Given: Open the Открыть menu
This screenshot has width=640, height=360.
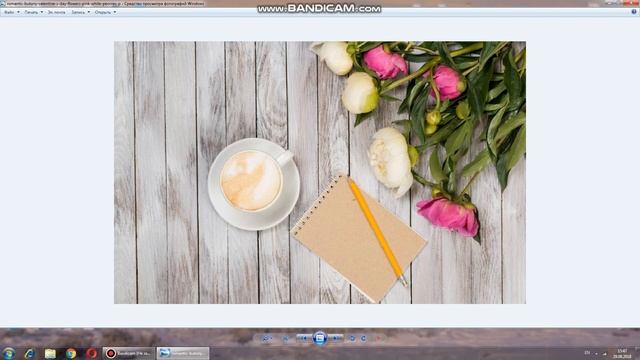Looking at the screenshot, I should [x=105, y=12].
